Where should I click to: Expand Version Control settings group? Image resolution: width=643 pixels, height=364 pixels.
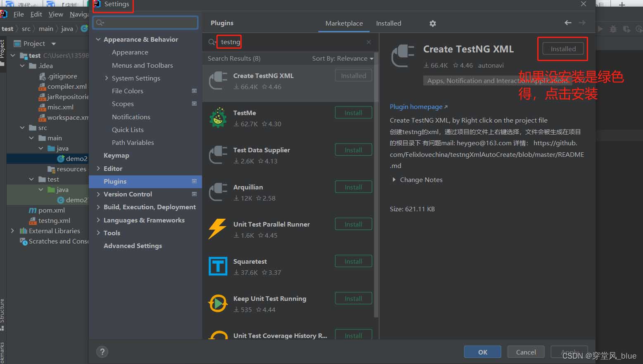98,194
